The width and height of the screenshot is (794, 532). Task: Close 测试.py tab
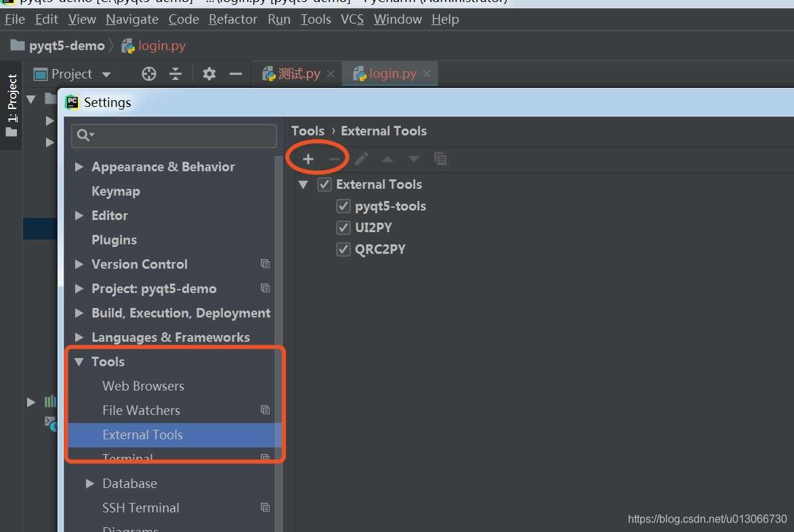point(331,74)
